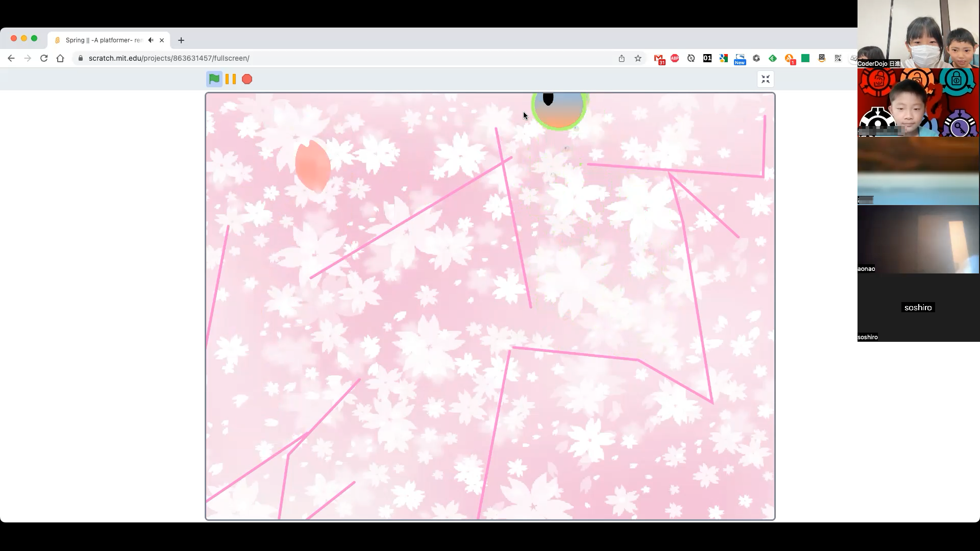View site info via the lock icon
Image resolution: width=980 pixels, height=551 pixels.
point(80,58)
